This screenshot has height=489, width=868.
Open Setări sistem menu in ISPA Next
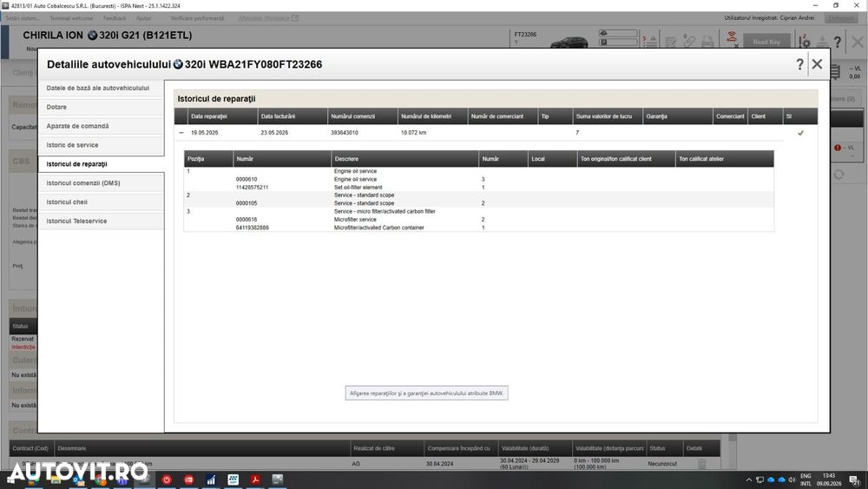click(x=23, y=18)
